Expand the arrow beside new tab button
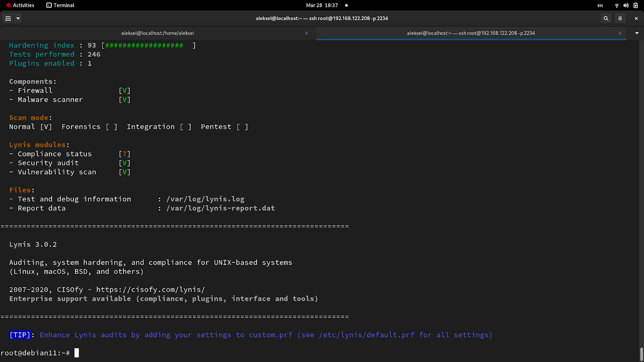Viewport: 644px width, 362px height. [x=18, y=19]
